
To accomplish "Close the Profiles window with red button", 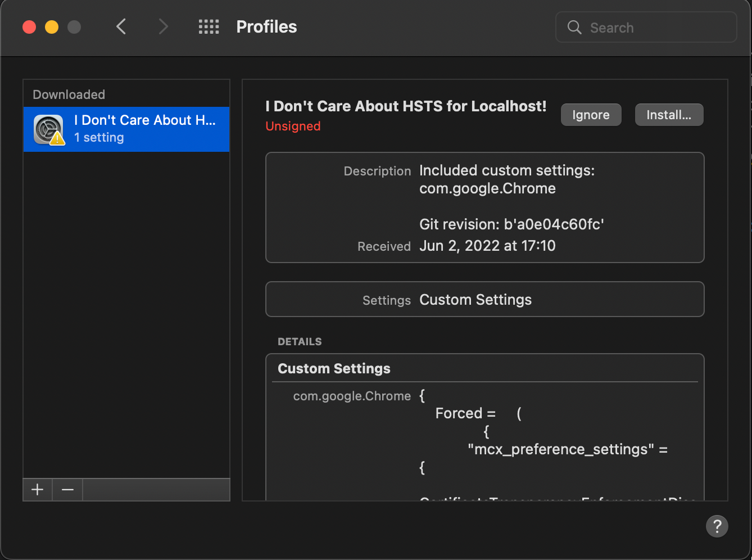I will (x=29, y=27).
